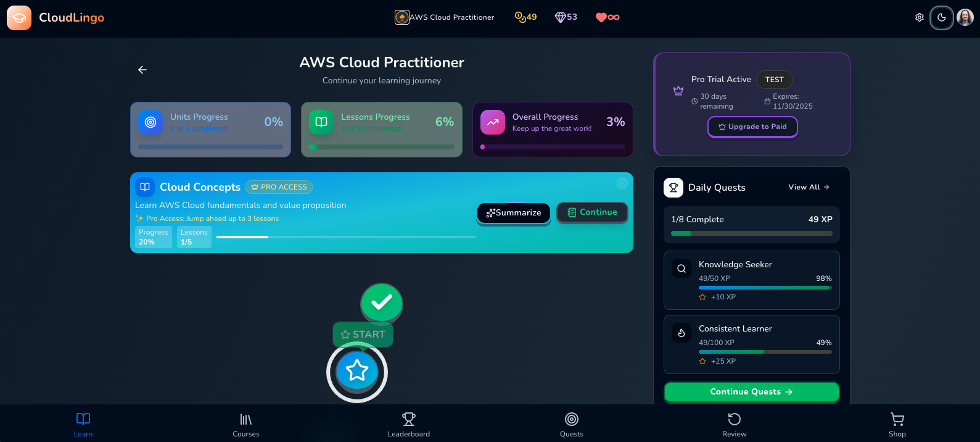Click the AWS Cloud Practitioner course name in header

pyautogui.click(x=452, y=17)
